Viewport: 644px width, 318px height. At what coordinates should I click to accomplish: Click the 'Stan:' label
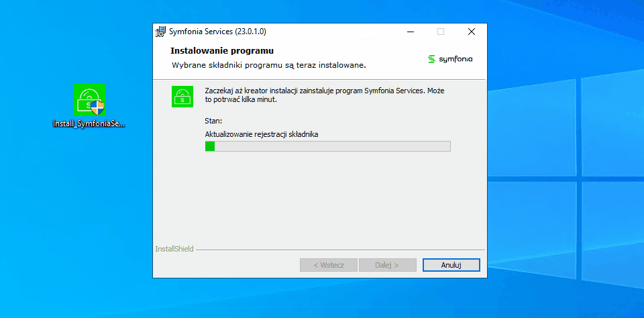[x=213, y=121]
